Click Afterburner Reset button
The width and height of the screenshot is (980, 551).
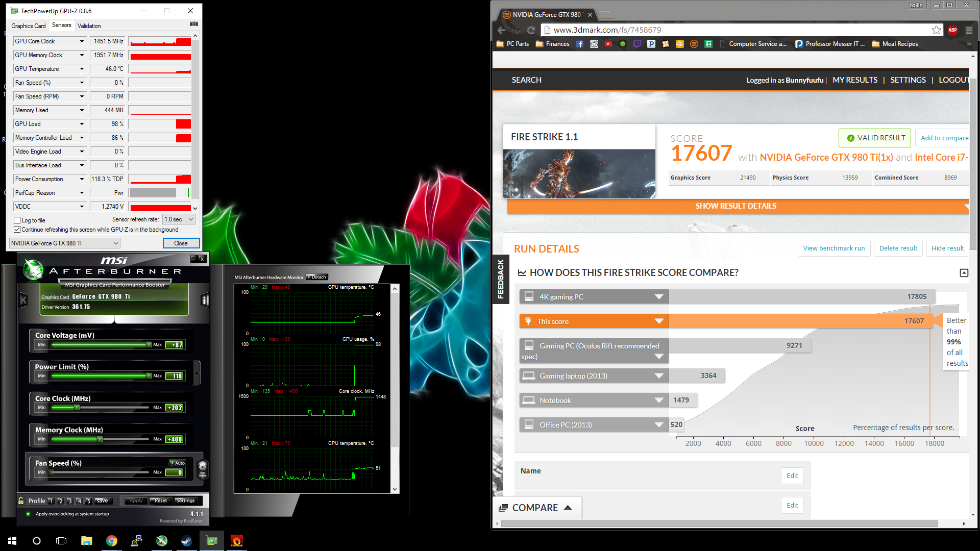[x=161, y=501]
